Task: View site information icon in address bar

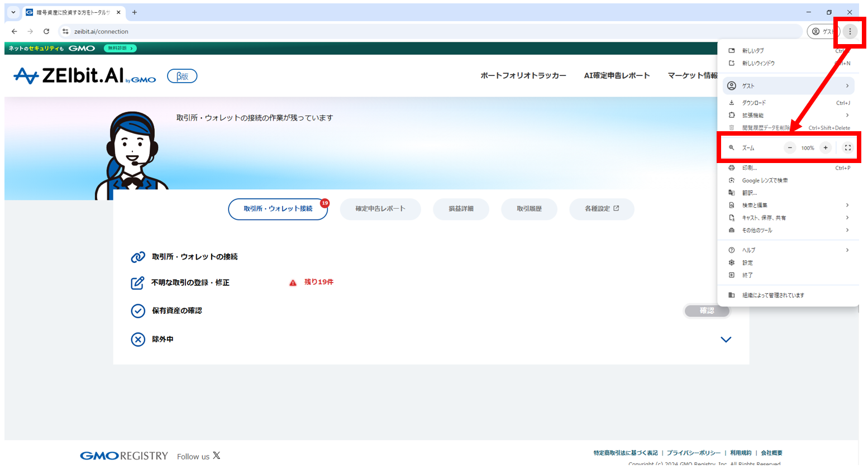Action: pyautogui.click(x=65, y=31)
